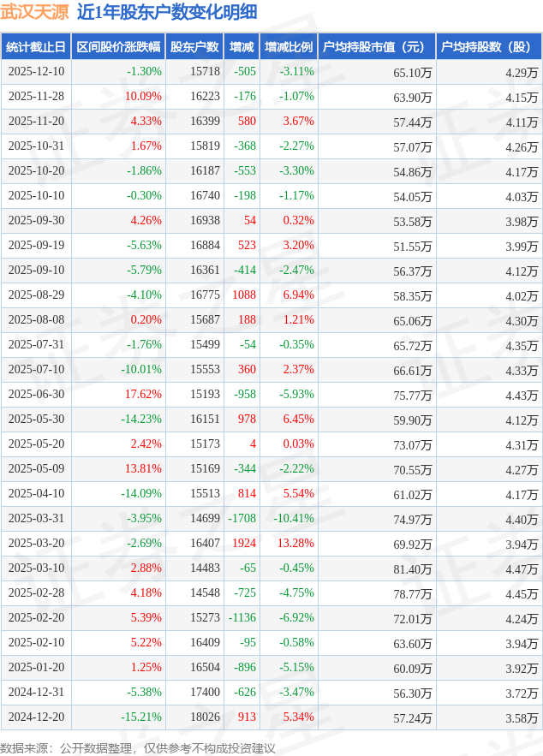Select the 3.58万 average shares cell
The width and height of the screenshot is (543, 756).
[x=522, y=718]
